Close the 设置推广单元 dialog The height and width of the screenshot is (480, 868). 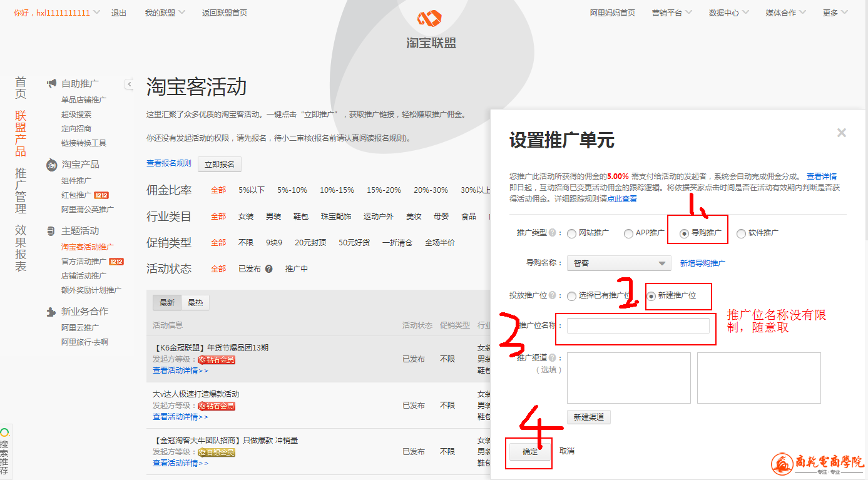click(x=842, y=133)
